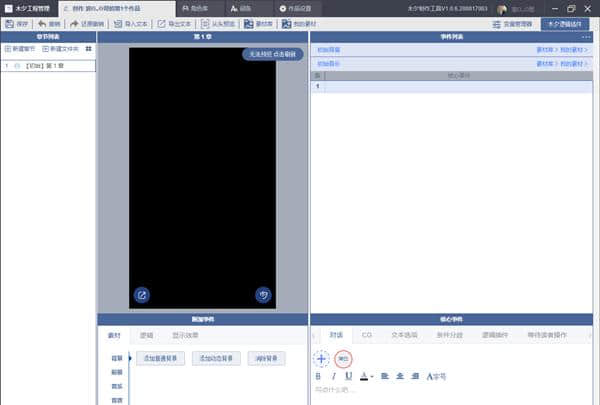Select the Display effects tab

185,335
